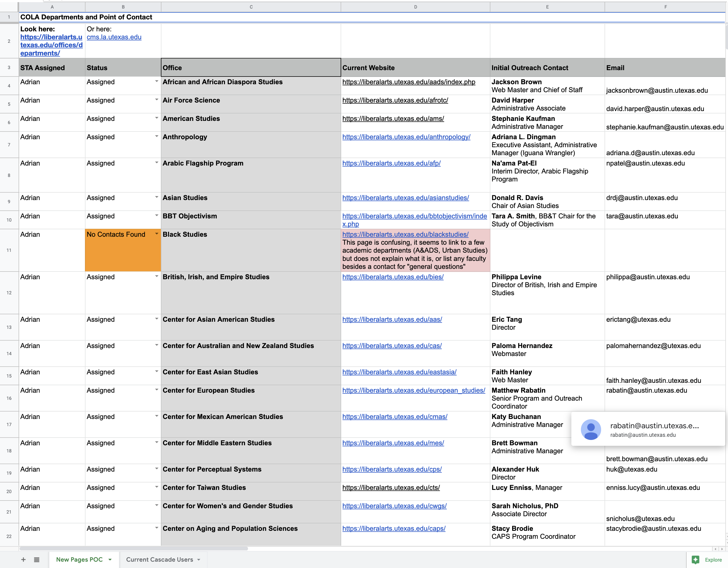Viewport: 728px width, 568px height.
Task: Select the British, Irish, and Empire Studies cell
Action: [x=251, y=293]
